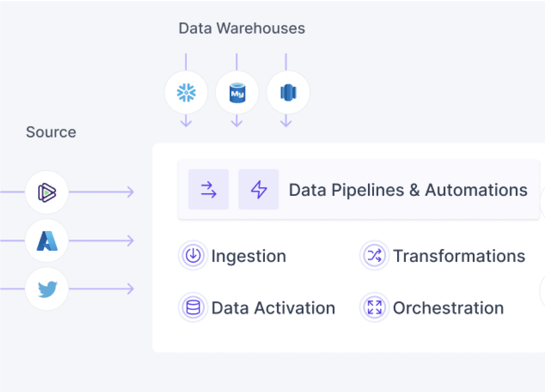Click the Data Activation label
The image size is (545, 392).
point(273,308)
